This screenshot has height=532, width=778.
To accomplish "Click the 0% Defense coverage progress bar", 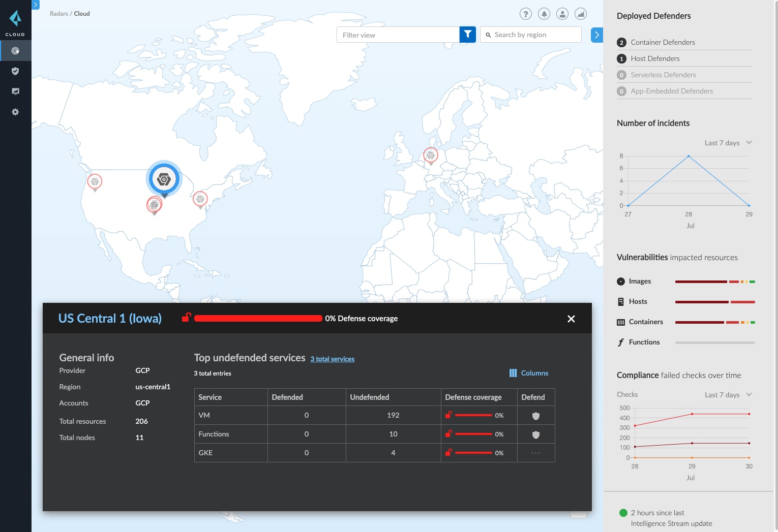I will point(258,319).
